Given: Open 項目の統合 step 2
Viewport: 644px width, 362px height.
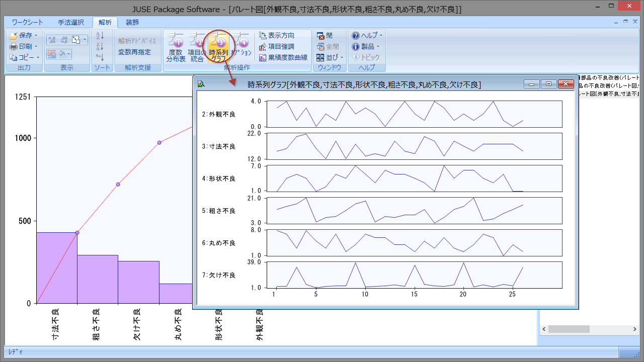Looking at the screenshot, I should point(197,47).
